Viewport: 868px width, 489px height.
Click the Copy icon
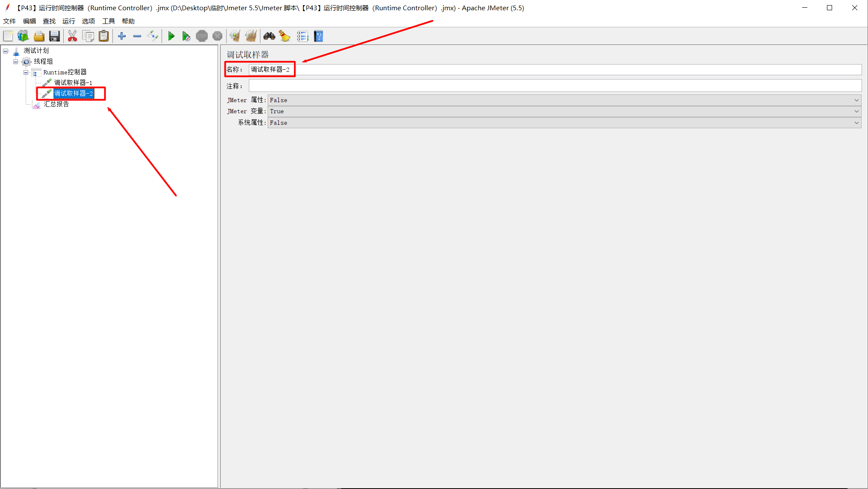click(x=88, y=36)
